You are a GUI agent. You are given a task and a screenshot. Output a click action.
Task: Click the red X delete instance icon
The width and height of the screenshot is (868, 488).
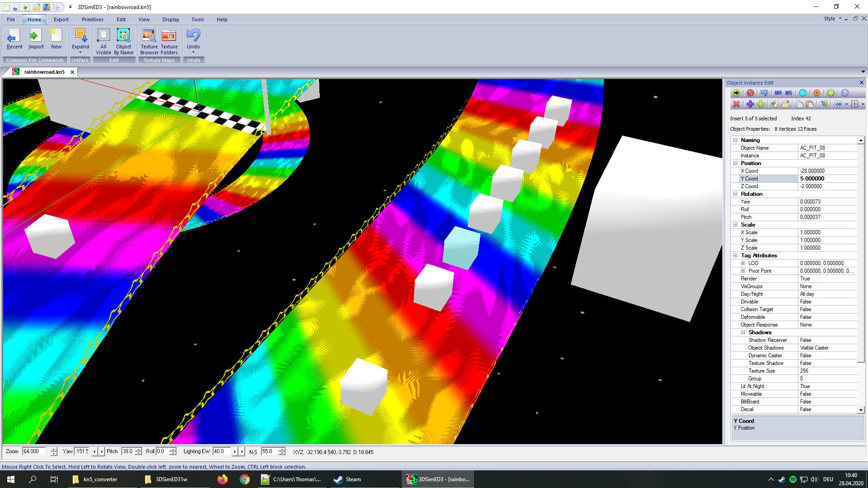pyautogui.click(x=736, y=104)
